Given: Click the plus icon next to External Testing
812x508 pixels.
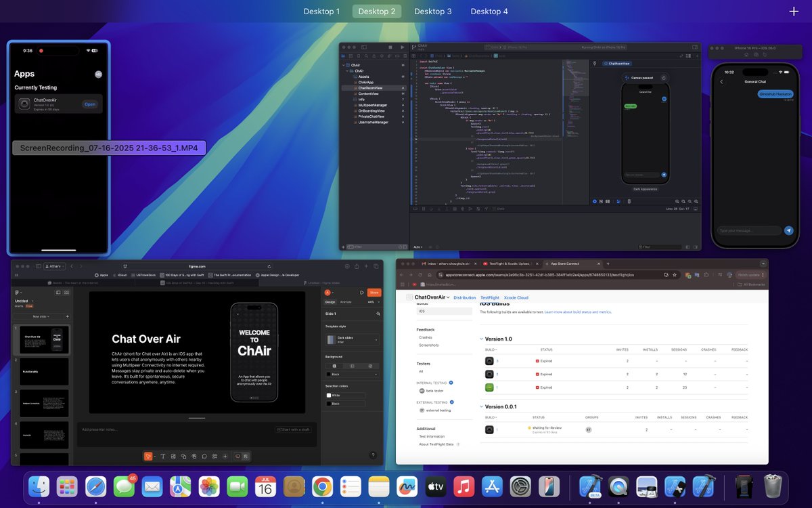Looking at the screenshot, I should [452, 402].
